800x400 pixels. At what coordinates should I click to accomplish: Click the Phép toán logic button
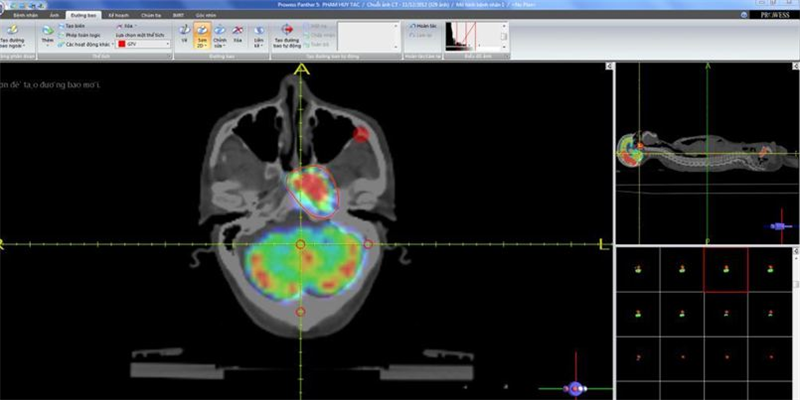(82, 35)
